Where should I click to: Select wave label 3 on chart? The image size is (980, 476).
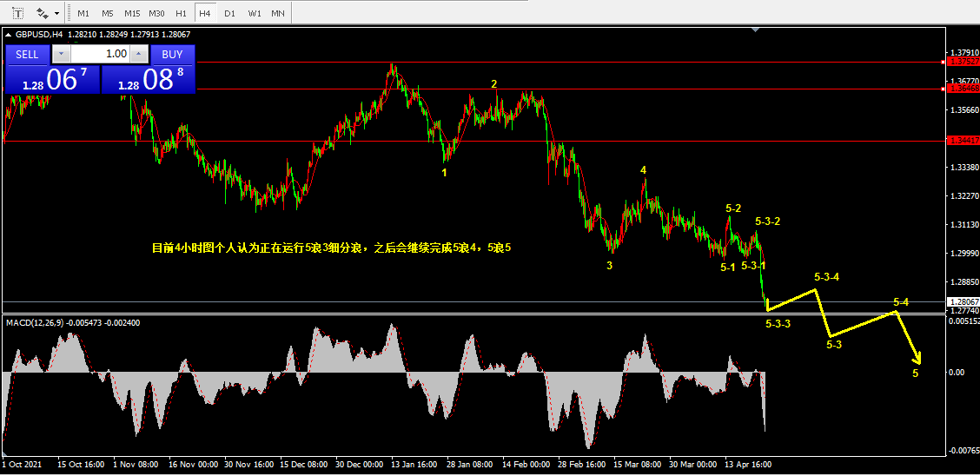pos(609,266)
